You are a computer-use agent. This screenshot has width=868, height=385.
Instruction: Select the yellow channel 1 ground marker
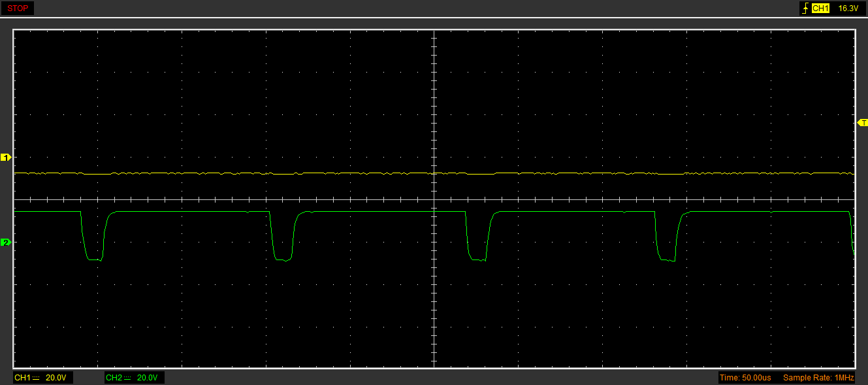pos(6,158)
